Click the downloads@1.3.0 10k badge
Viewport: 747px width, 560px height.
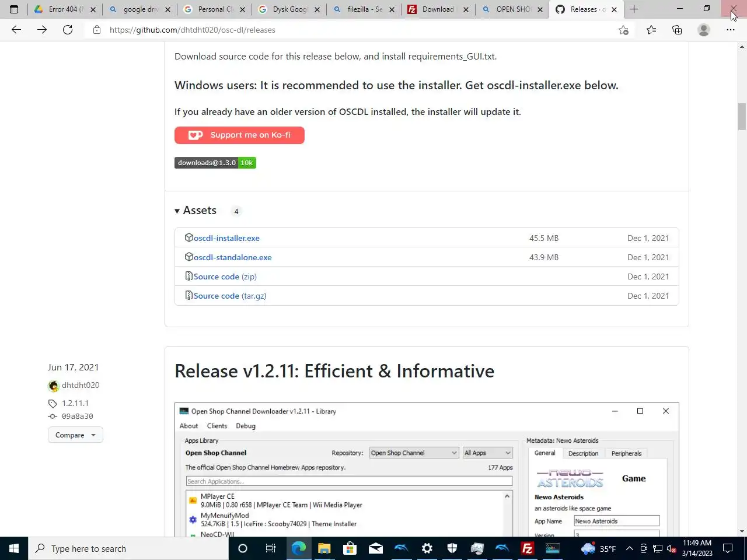pyautogui.click(x=215, y=163)
